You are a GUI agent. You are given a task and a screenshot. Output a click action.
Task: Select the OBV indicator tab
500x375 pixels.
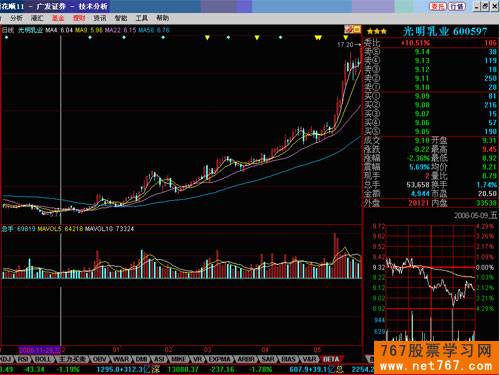(99, 359)
